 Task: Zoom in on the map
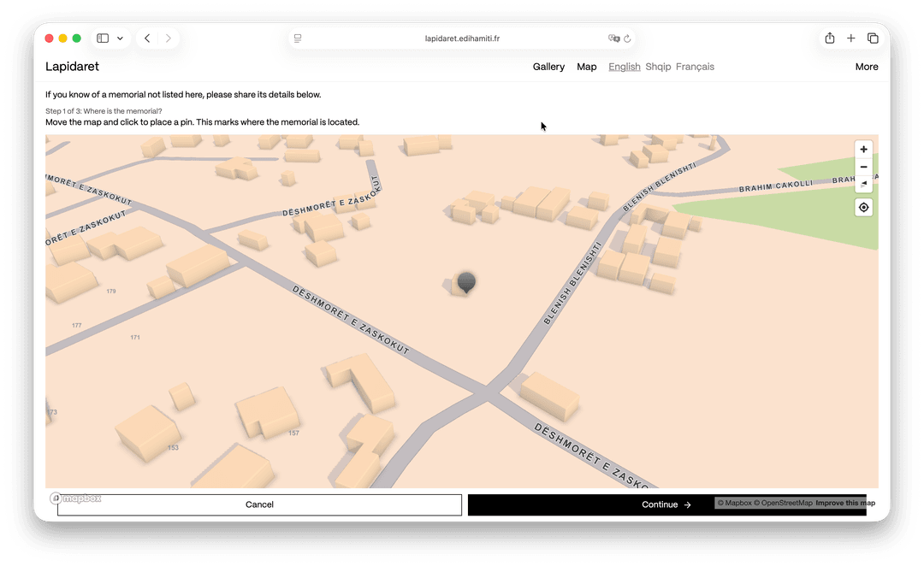tap(863, 149)
